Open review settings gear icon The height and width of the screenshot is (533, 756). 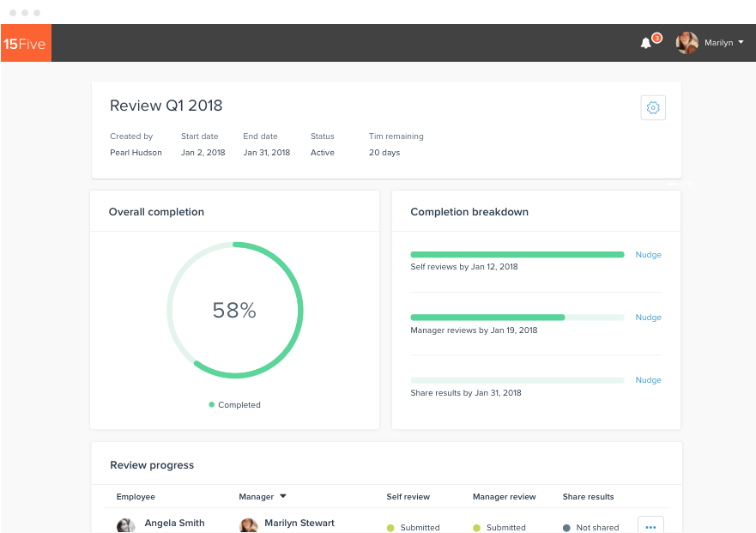[653, 107]
